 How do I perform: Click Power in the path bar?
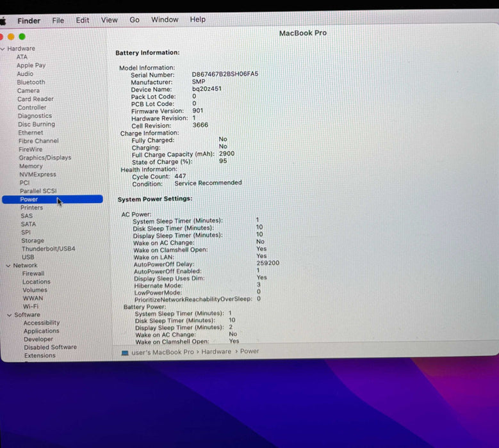tap(250, 351)
